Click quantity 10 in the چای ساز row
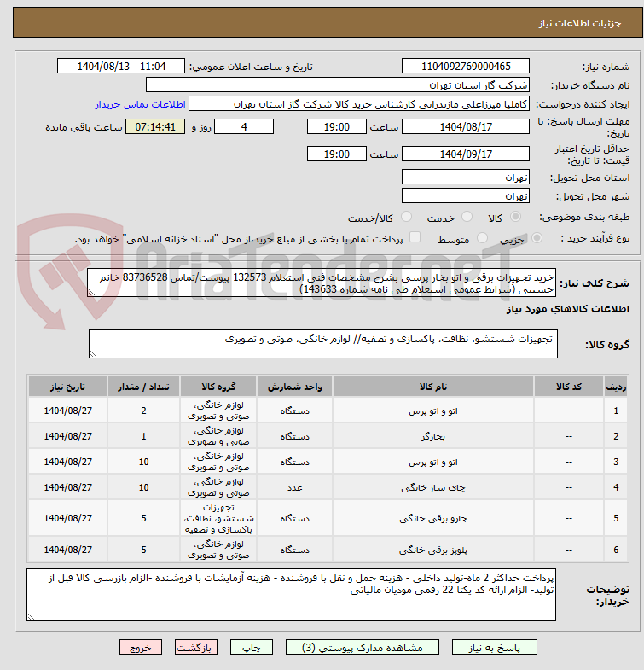 tap(143, 487)
